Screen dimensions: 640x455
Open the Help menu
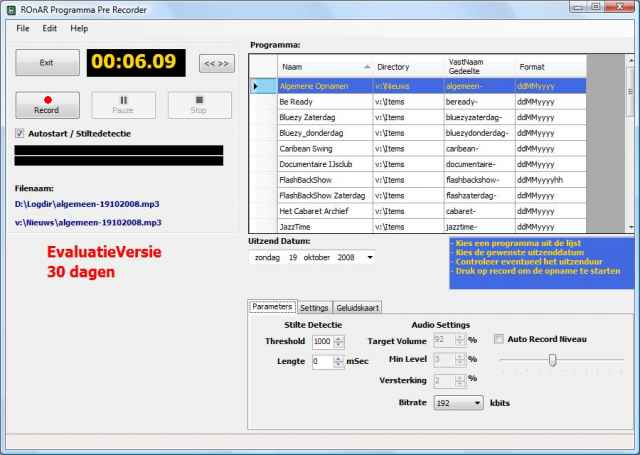pos(79,28)
